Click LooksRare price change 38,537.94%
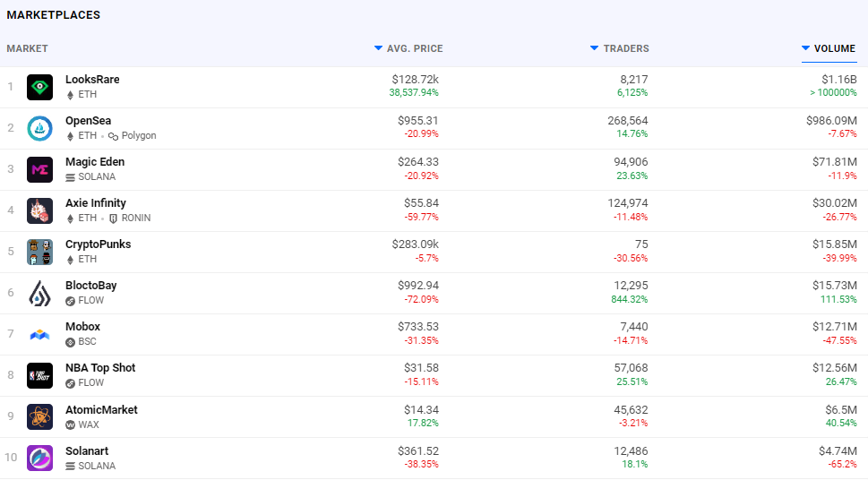The height and width of the screenshot is (480, 868). 414,93
